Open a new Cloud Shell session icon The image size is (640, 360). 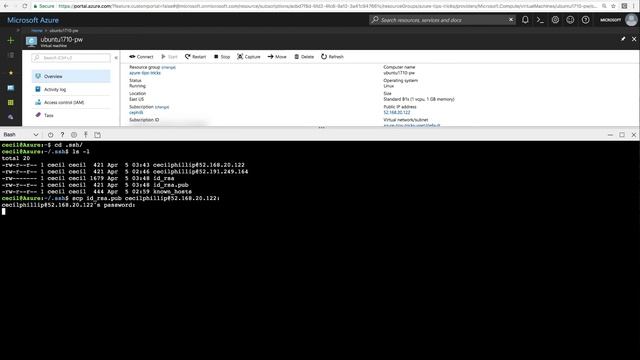pos(97,135)
